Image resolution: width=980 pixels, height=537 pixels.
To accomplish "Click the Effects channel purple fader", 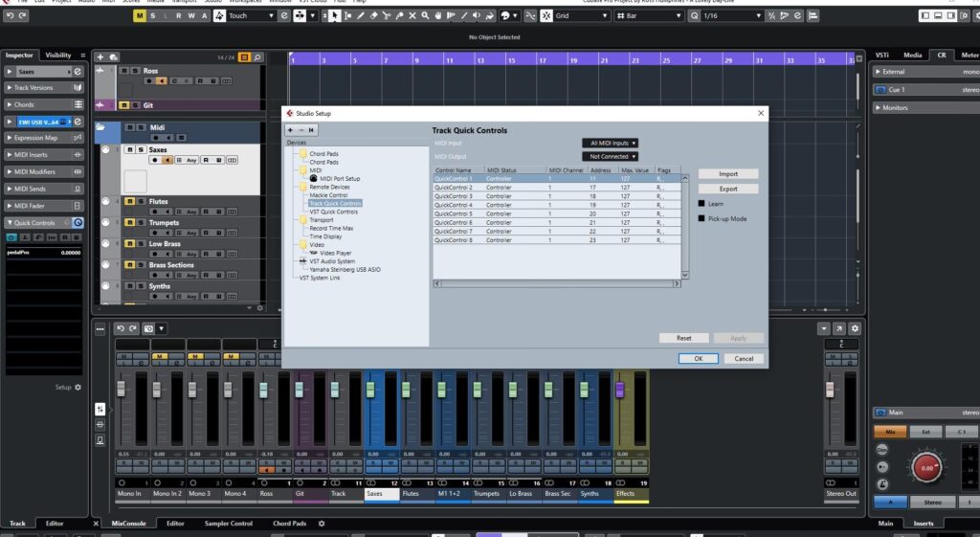I will click(619, 389).
